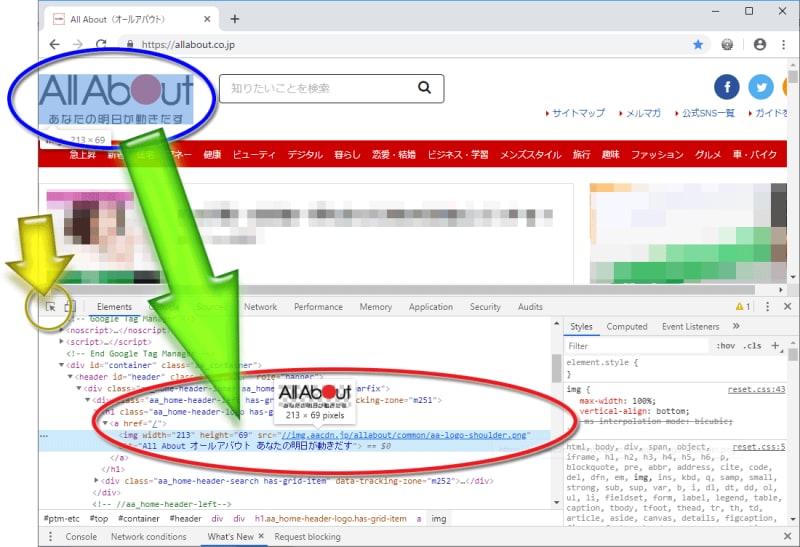
Task: Add new style rule with plus icon
Action: point(776,345)
